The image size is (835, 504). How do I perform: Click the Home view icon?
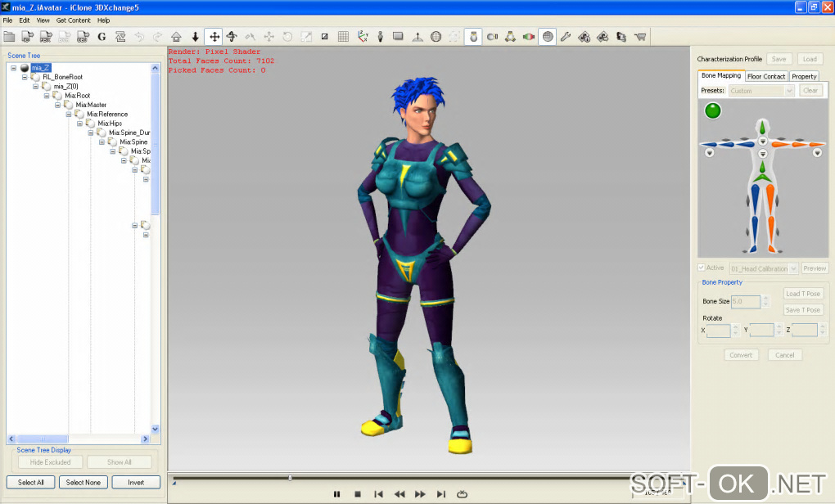pos(176,37)
